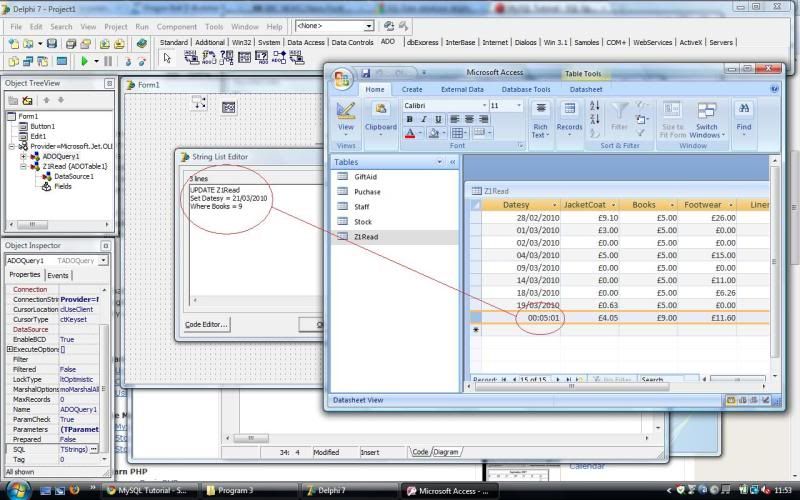This screenshot has height=500, width=800.
Task: Click the Program 3 taskbar button
Action: [249, 490]
